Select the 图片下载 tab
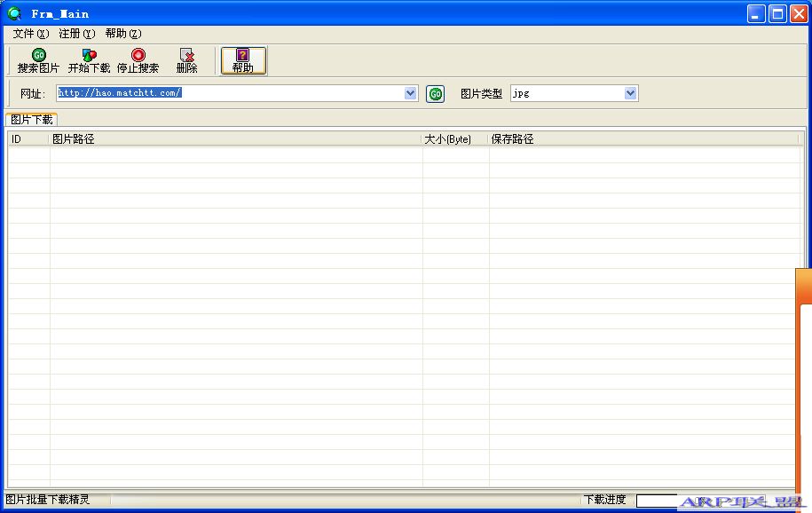The width and height of the screenshot is (812, 513). tap(32, 119)
